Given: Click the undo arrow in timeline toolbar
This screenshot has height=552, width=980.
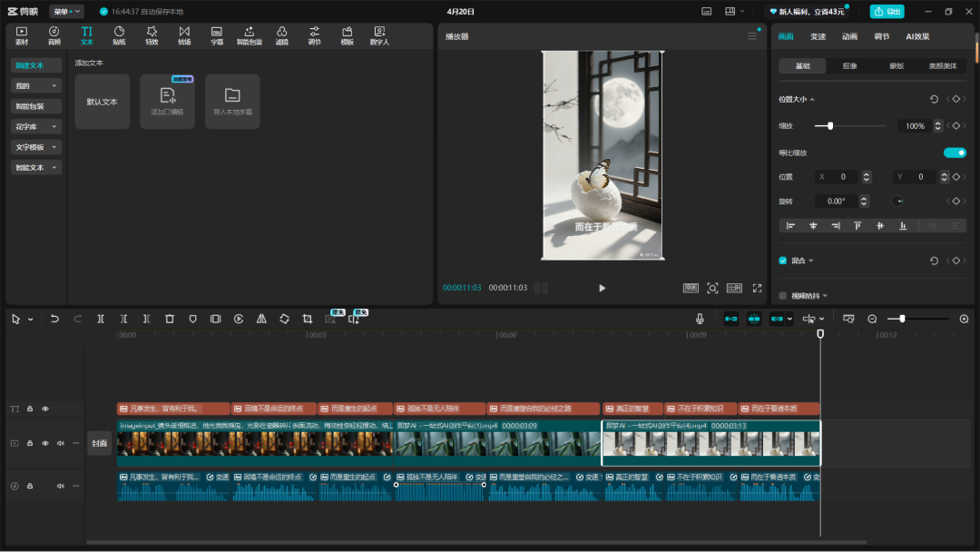Looking at the screenshot, I should point(54,319).
